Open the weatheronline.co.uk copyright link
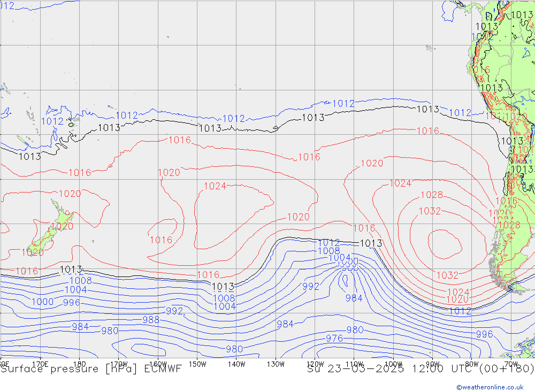Image resolution: width=535 pixels, height=392 pixels. click(x=490, y=387)
